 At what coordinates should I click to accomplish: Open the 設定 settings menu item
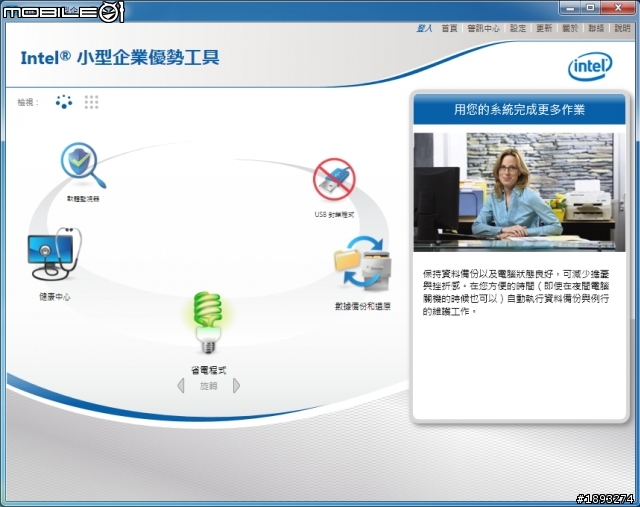[x=518, y=28]
